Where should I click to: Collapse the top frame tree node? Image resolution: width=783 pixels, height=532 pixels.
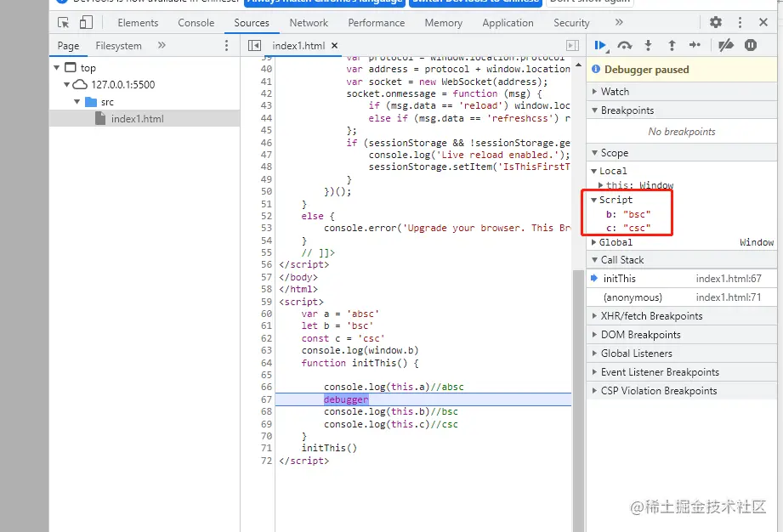click(x=56, y=67)
